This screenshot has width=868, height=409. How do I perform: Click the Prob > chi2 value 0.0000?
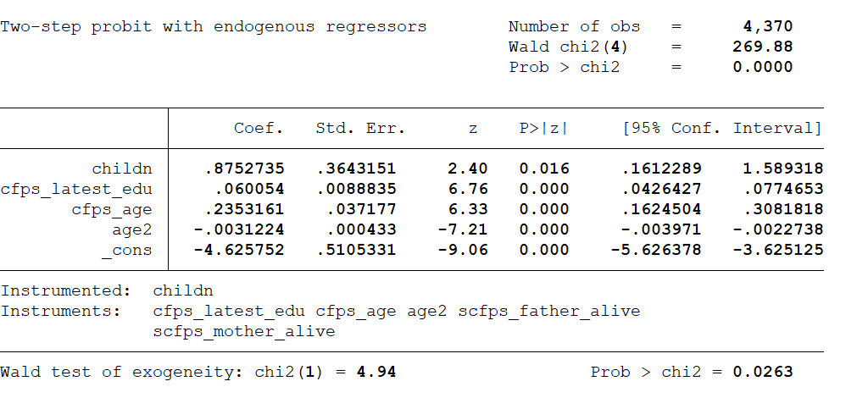763,67
